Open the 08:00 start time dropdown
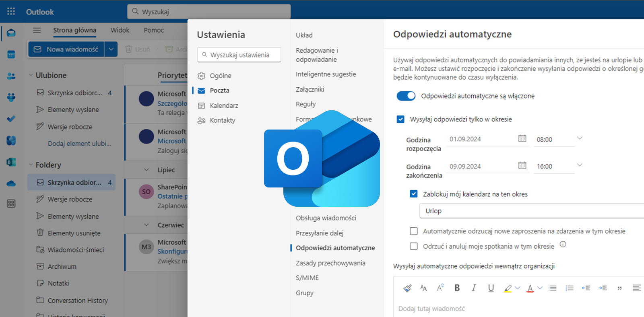The image size is (644, 317). click(x=579, y=138)
